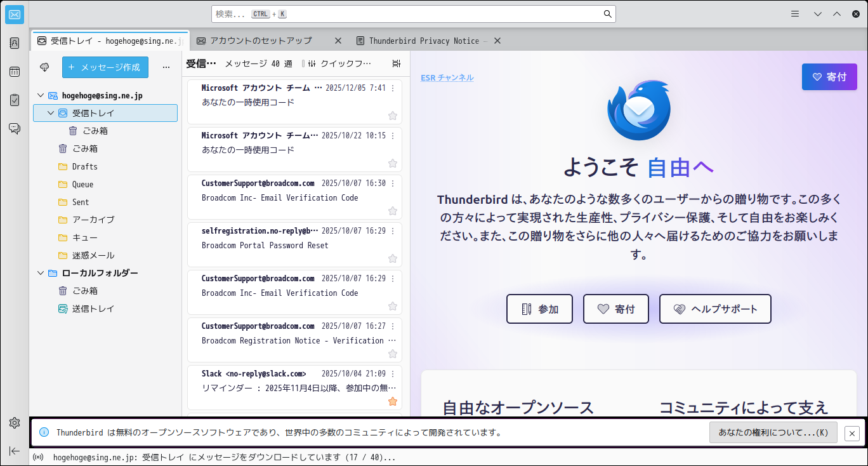Open the application menu hamburger icon
The image size is (868, 466).
(x=795, y=13)
